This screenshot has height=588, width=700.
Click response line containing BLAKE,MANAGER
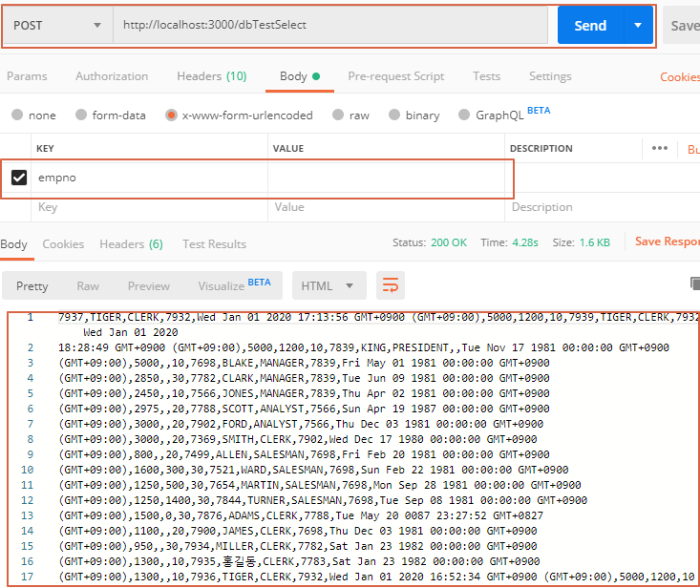304,363
